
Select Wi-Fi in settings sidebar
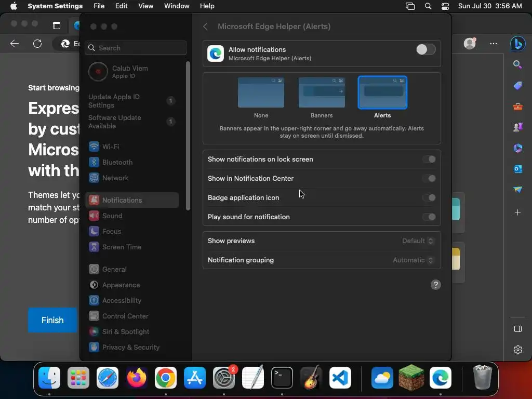[131, 147]
